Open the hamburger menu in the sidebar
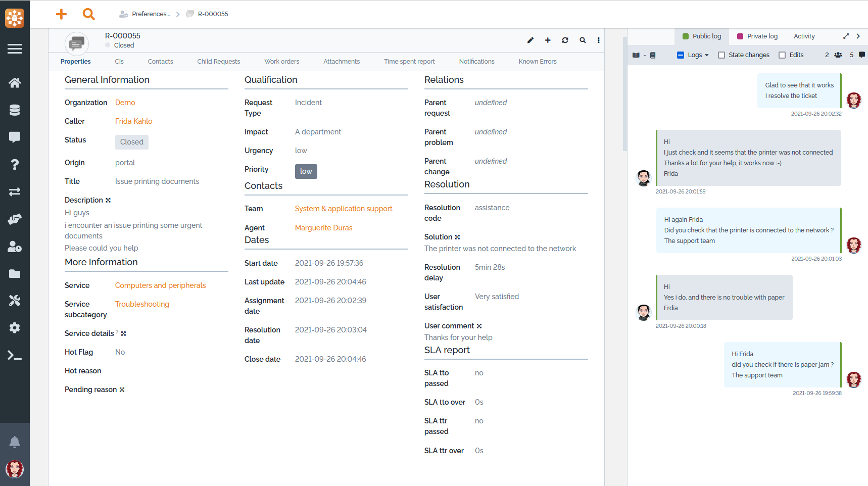 pos(15,49)
